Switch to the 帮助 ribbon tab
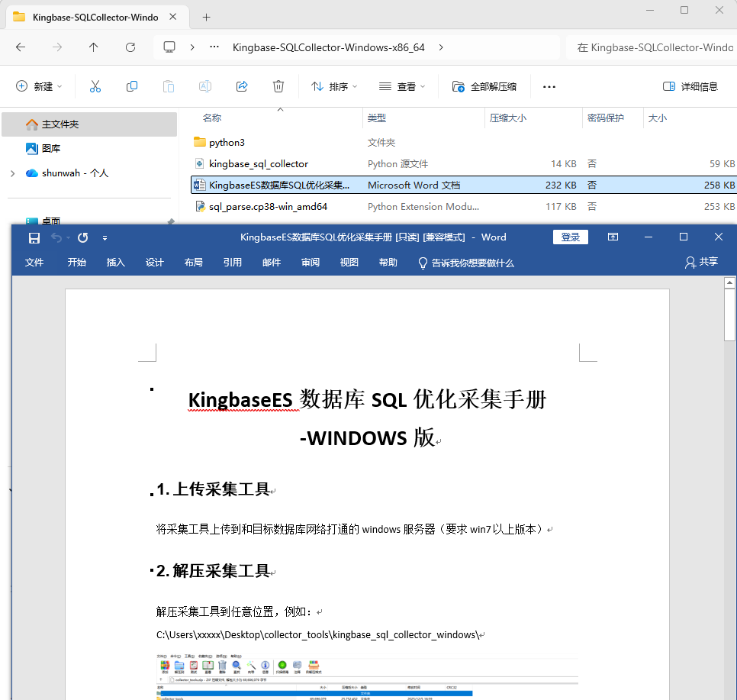The image size is (737, 700). coord(388,263)
